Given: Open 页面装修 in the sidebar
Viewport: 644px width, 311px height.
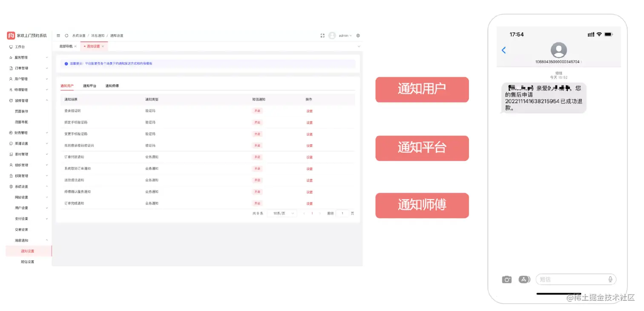Looking at the screenshot, I should [x=21, y=111].
